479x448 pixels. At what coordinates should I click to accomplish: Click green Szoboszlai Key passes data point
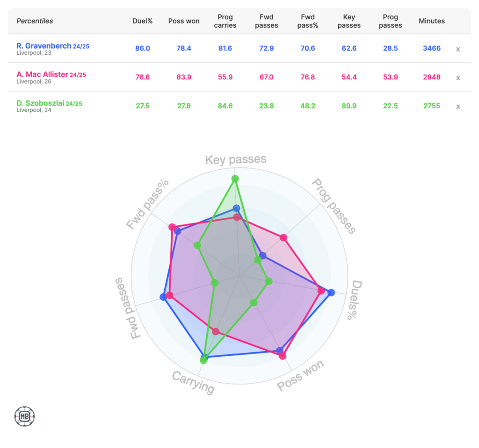pos(235,179)
